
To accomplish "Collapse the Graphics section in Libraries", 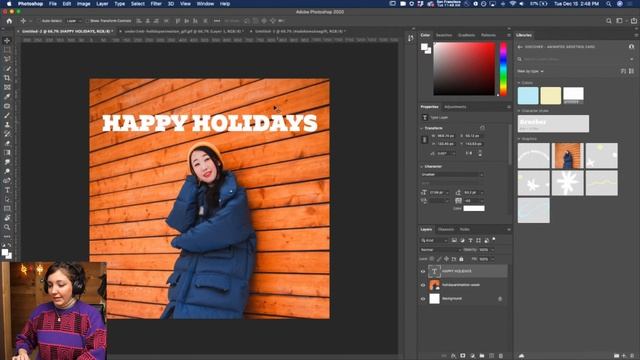I will (x=519, y=139).
